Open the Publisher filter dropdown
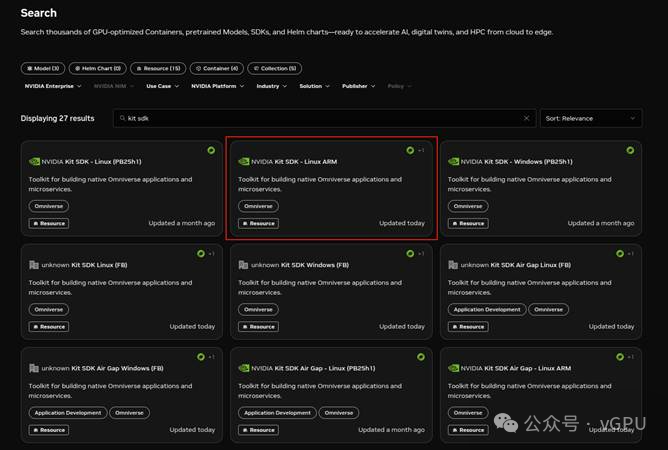Image resolution: width=668 pixels, height=450 pixels. click(x=358, y=86)
